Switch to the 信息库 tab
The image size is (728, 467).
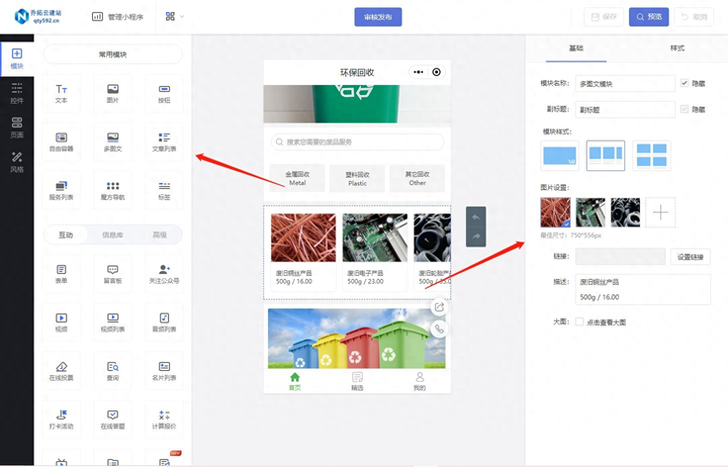click(x=113, y=235)
